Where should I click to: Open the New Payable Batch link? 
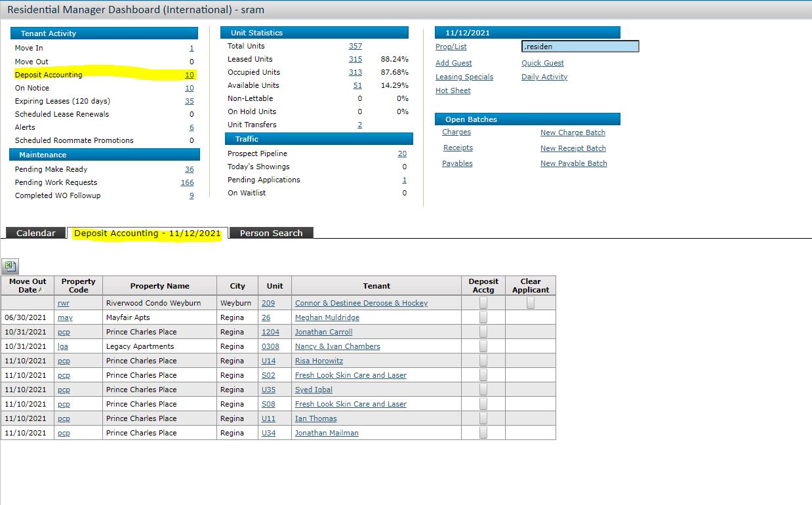[x=573, y=163]
